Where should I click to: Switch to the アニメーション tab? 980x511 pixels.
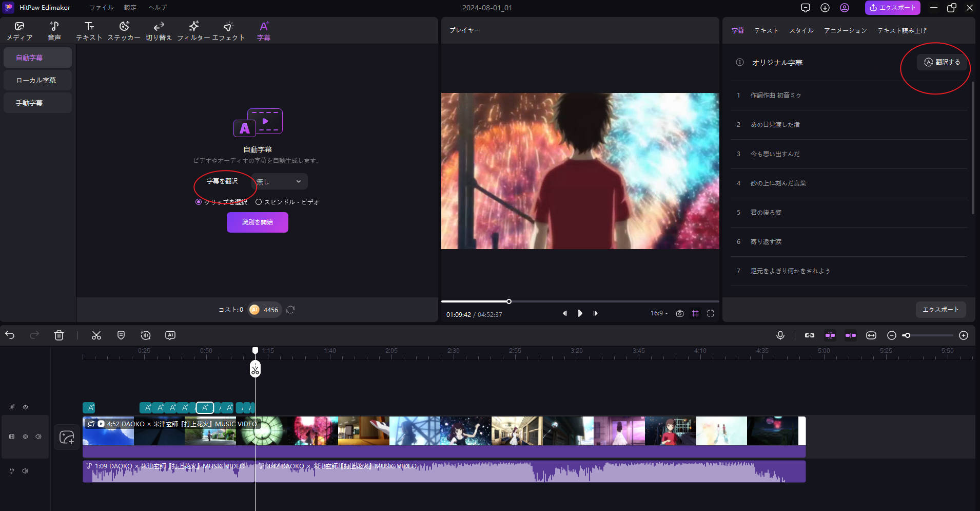pos(845,31)
